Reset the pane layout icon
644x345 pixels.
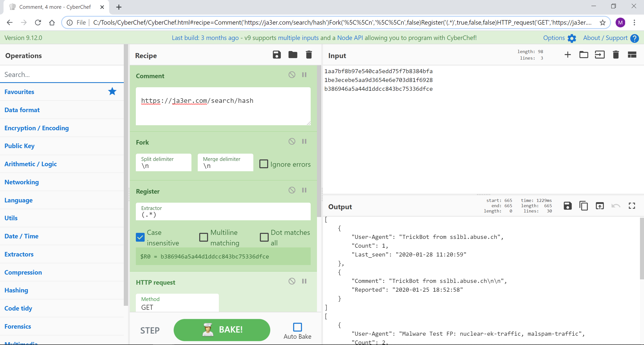click(x=632, y=55)
